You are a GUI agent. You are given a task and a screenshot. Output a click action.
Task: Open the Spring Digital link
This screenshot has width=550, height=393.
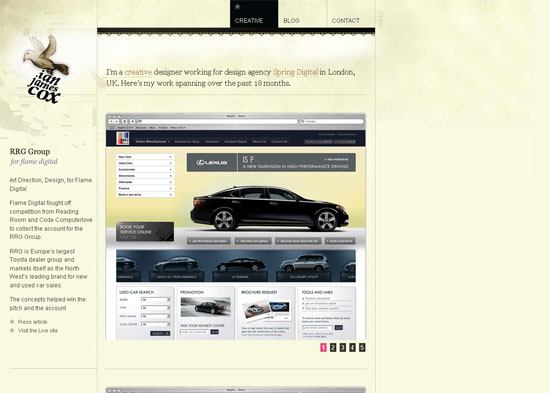coord(295,72)
